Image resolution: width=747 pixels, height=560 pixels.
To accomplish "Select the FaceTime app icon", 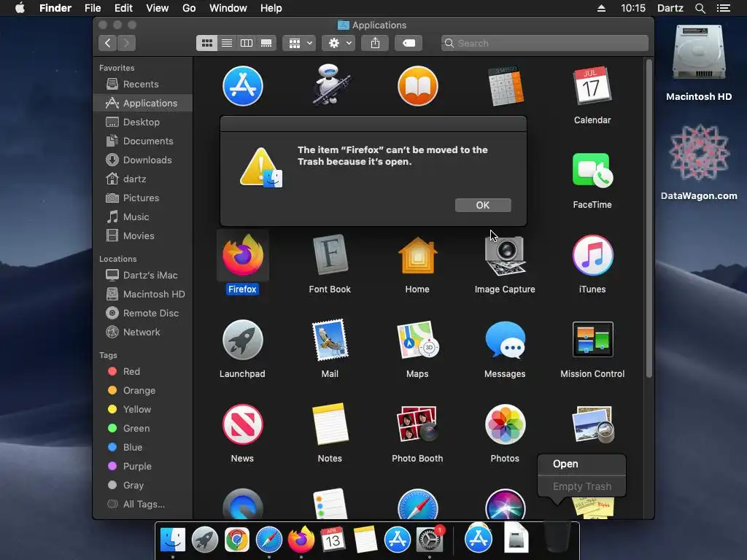I will pyautogui.click(x=592, y=171).
